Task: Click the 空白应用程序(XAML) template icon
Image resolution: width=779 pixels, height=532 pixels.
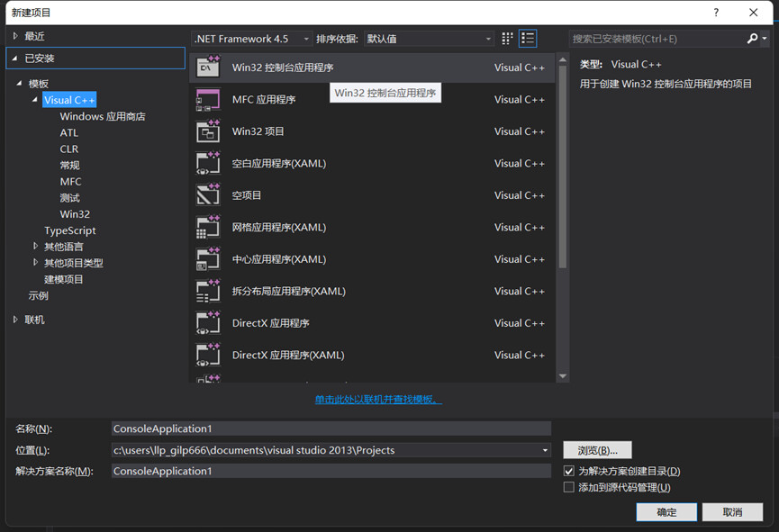Action: pos(208,163)
